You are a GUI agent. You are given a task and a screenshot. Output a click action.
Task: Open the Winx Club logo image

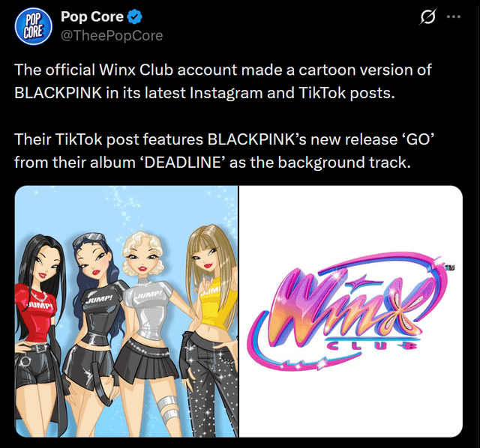click(x=351, y=312)
